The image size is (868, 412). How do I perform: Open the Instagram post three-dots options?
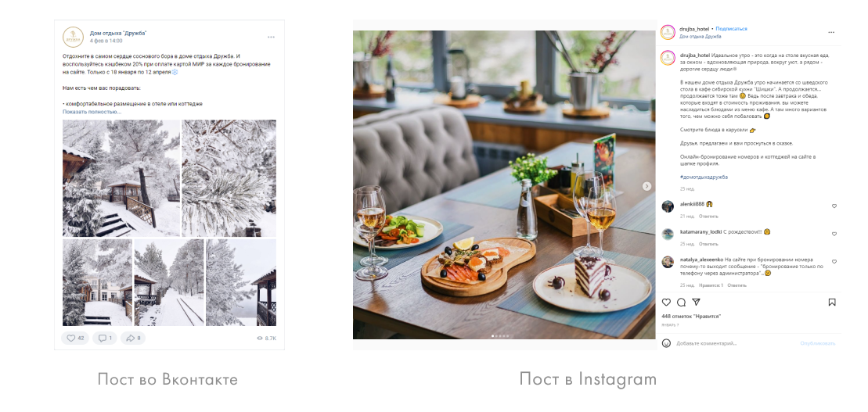tap(831, 33)
